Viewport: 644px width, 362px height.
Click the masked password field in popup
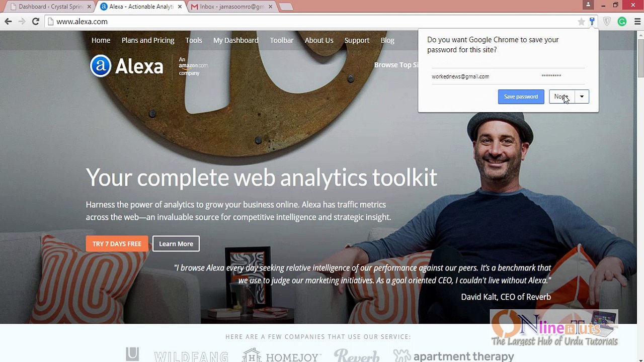pos(551,76)
